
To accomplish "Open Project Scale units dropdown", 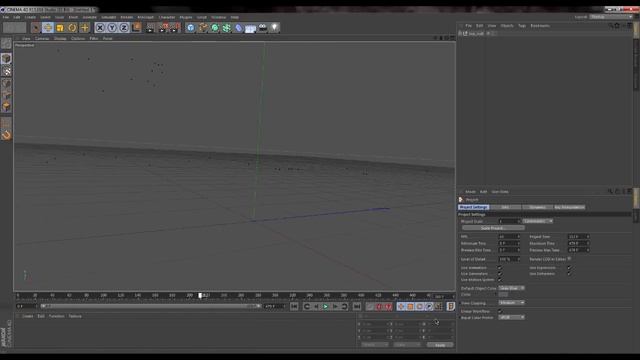I will pyautogui.click(x=538, y=221).
